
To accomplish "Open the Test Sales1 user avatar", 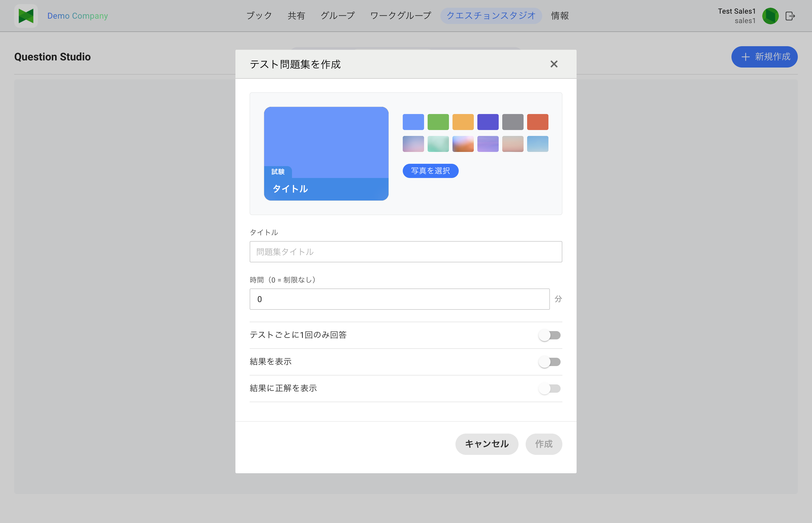I will click(x=770, y=16).
